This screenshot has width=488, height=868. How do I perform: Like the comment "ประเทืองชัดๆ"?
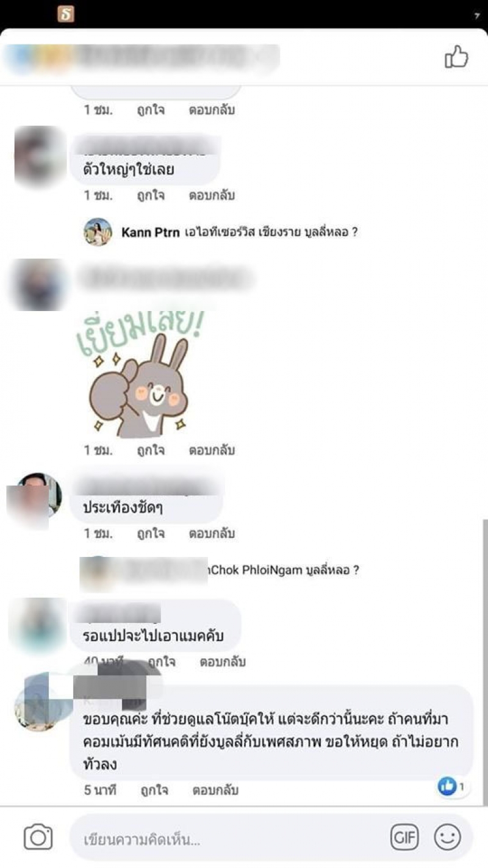[151, 533]
